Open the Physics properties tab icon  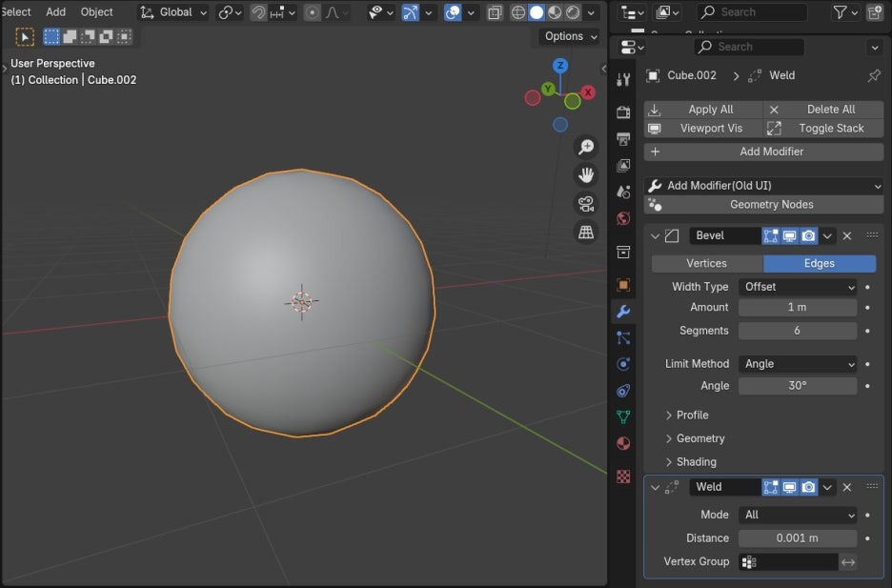[x=623, y=364]
